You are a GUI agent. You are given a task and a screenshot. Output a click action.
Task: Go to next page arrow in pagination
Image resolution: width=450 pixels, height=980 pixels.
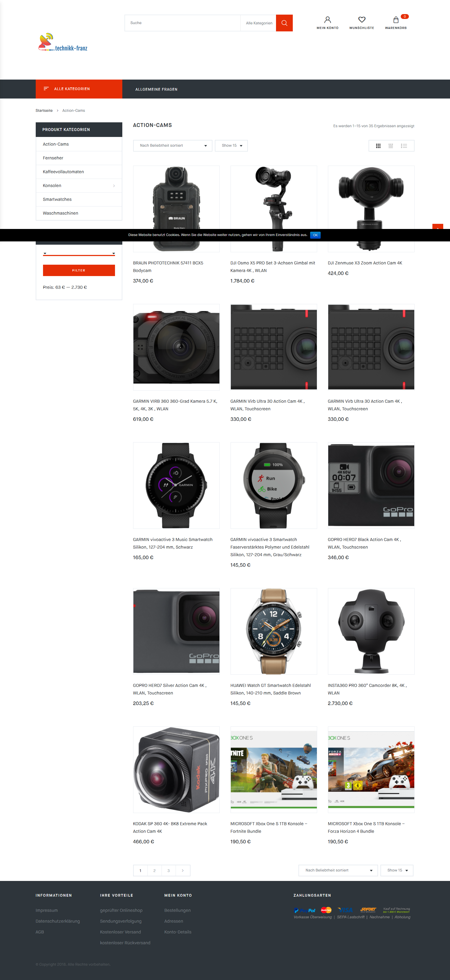tap(183, 870)
